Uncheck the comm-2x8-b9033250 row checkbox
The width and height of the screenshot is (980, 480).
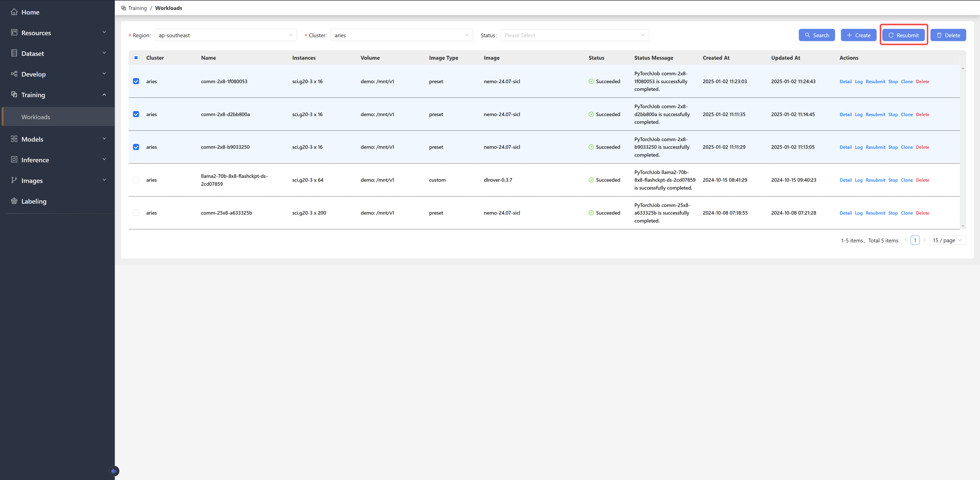click(x=136, y=147)
